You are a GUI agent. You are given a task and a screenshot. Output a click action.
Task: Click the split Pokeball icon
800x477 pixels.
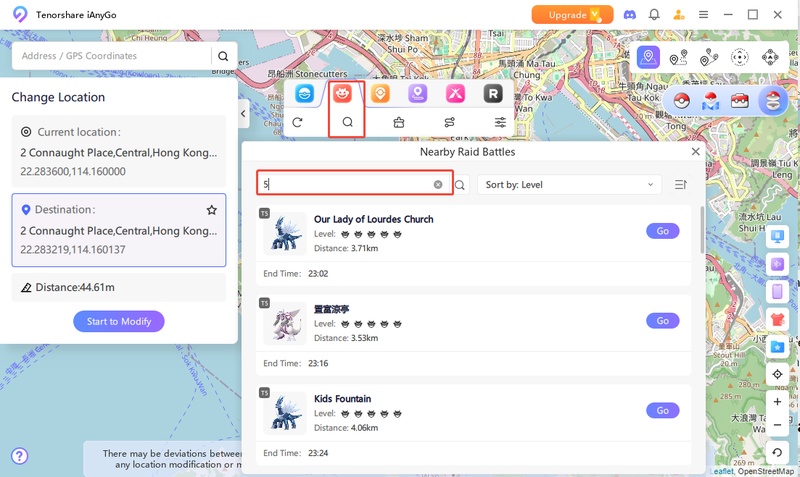point(773,101)
